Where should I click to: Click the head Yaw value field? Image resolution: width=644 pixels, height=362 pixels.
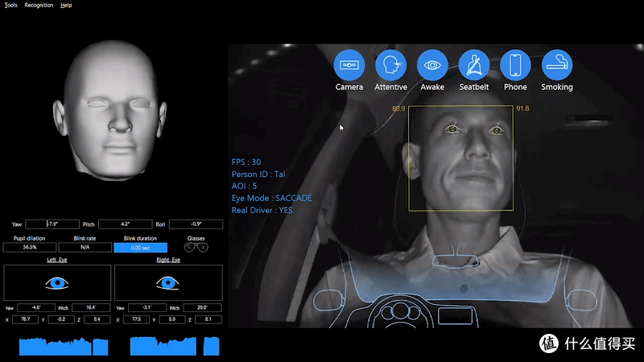tap(52, 224)
